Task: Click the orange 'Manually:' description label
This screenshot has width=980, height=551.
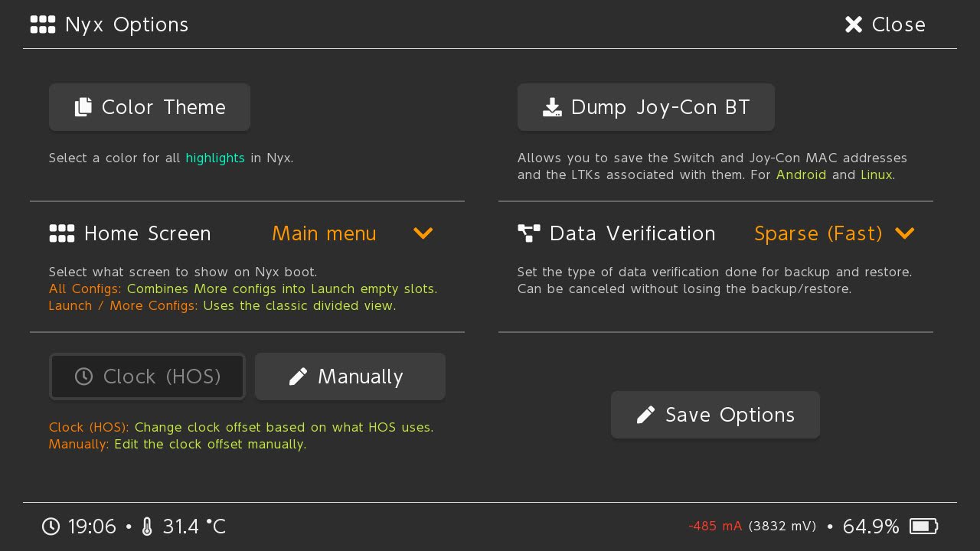Action: click(x=79, y=445)
